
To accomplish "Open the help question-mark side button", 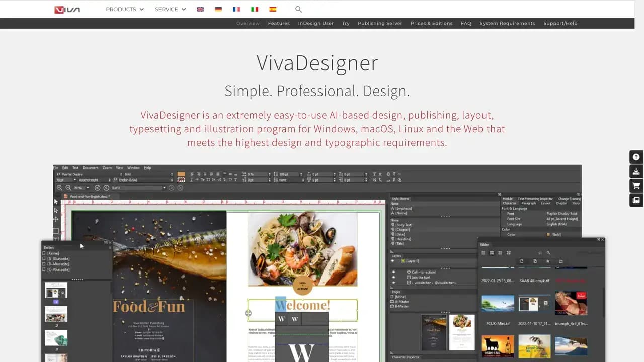I will point(636,157).
